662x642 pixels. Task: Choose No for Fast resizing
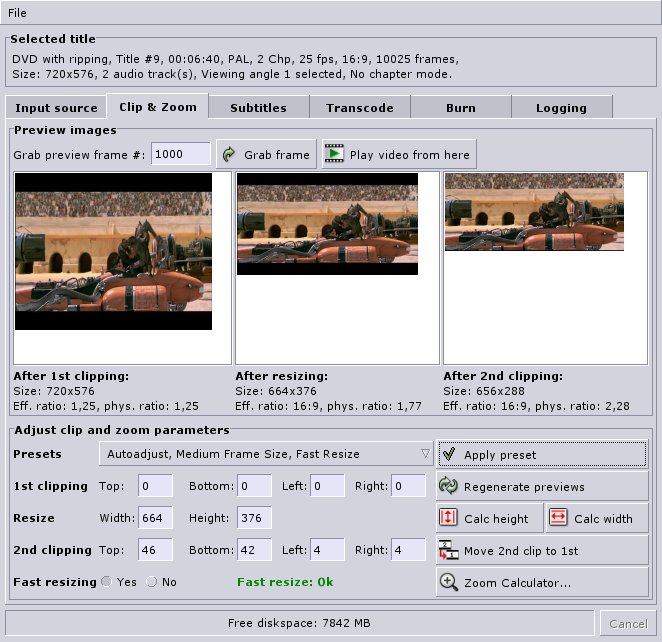point(152,582)
